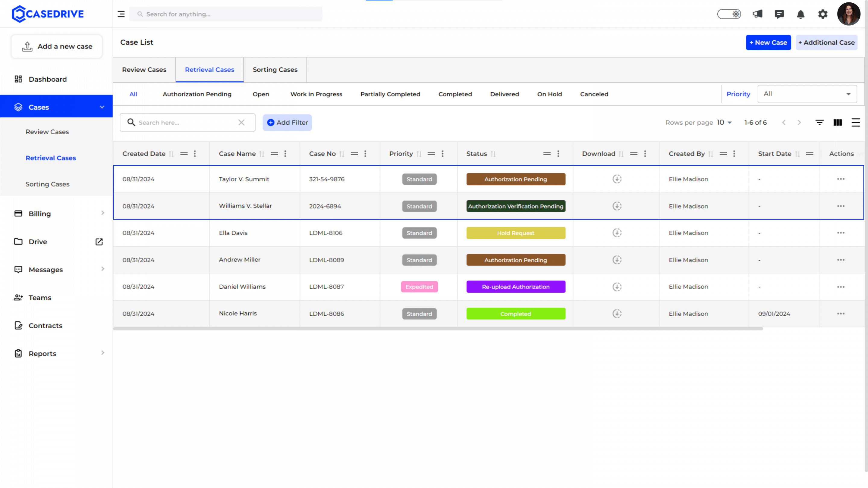Click the + New Case button
Image resolution: width=868 pixels, height=488 pixels.
[x=768, y=42]
